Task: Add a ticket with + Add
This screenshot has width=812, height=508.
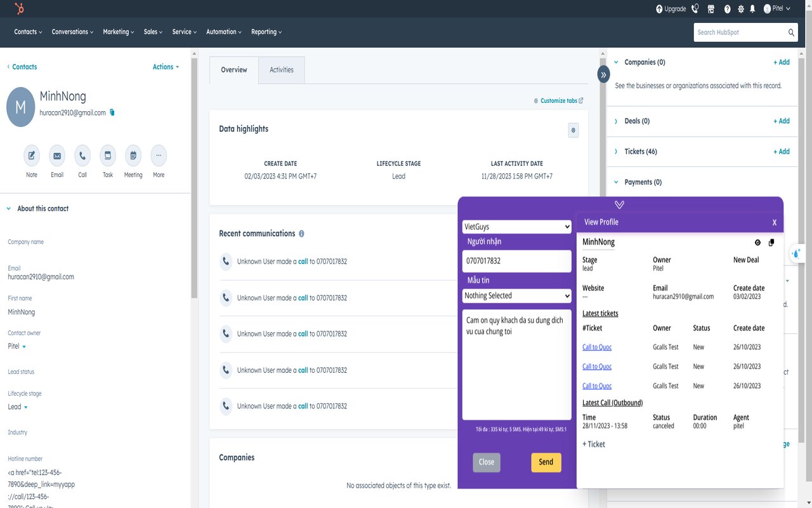Action: 782,151
